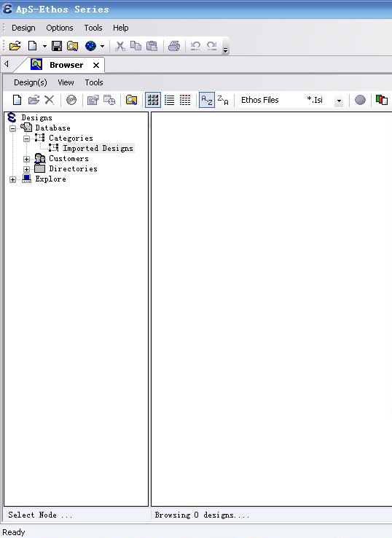
Task: Toggle descending Z-A sort
Action: pos(223,100)
